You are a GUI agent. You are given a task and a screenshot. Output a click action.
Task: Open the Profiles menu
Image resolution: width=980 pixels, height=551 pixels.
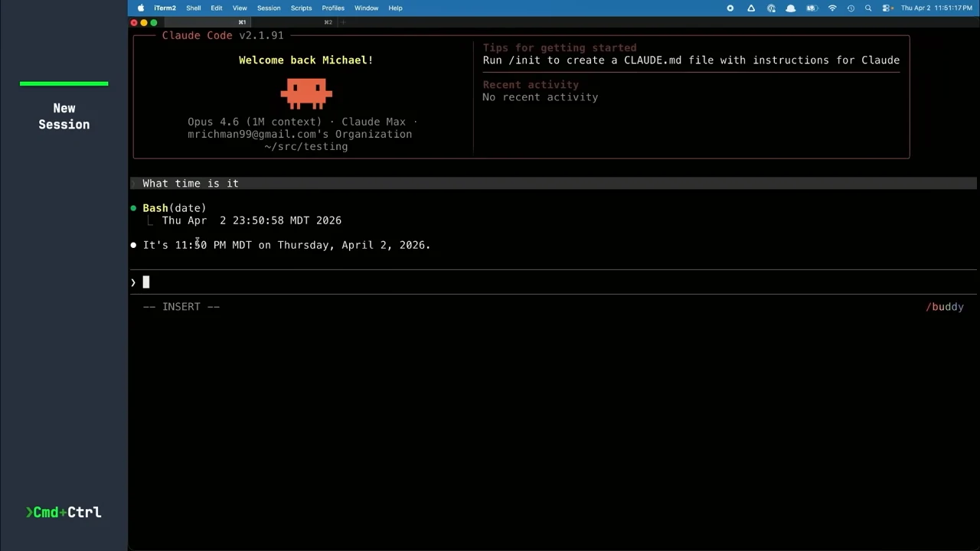pos(333,8)
